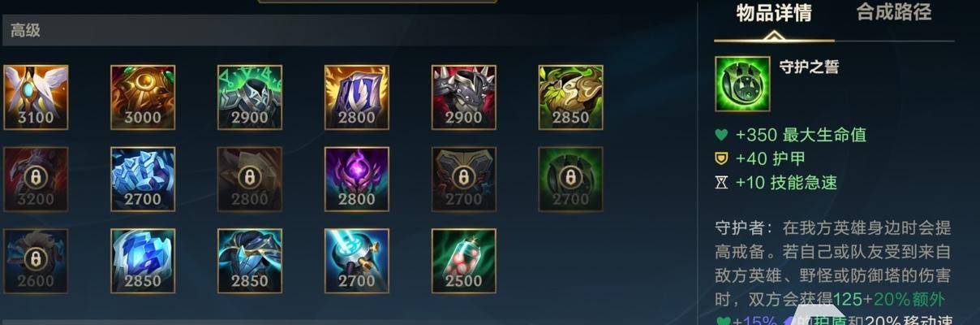Select the spiked armor item priced 2900
980x325 pixels.
pyautogui.click(x=464, y=97)
